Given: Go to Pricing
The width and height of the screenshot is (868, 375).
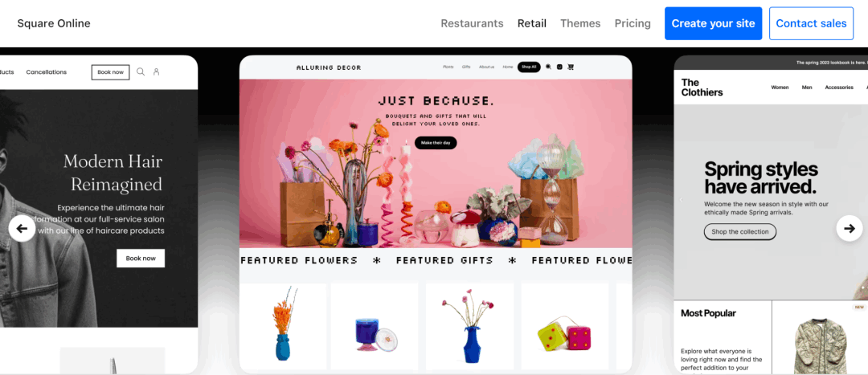Looking at the screenshot, I should [633, 23].
